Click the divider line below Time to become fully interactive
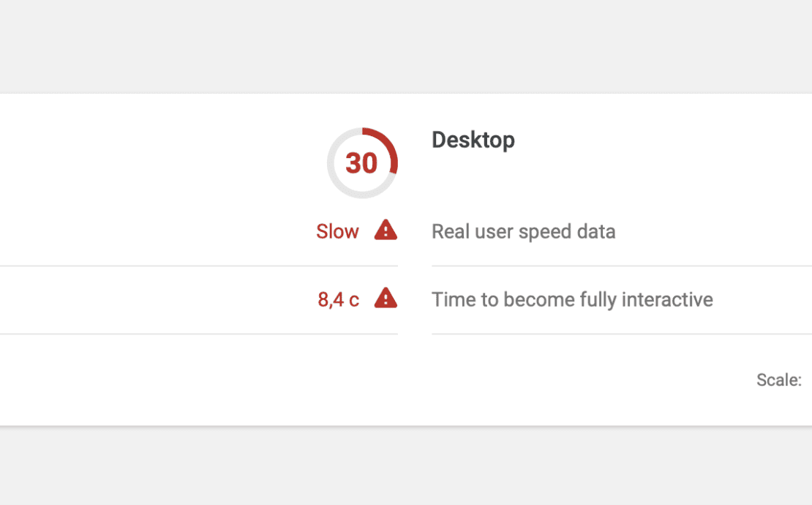Image resolution: width=812 pixels, height=505 pixels. tap(621, 334)
